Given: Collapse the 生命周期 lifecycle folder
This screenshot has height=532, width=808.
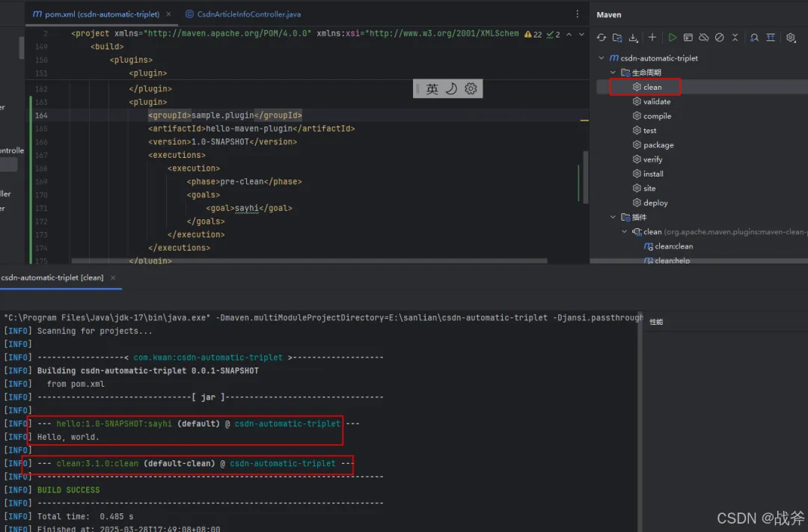Looking at the screenshot, I should [x=613, y=73].
